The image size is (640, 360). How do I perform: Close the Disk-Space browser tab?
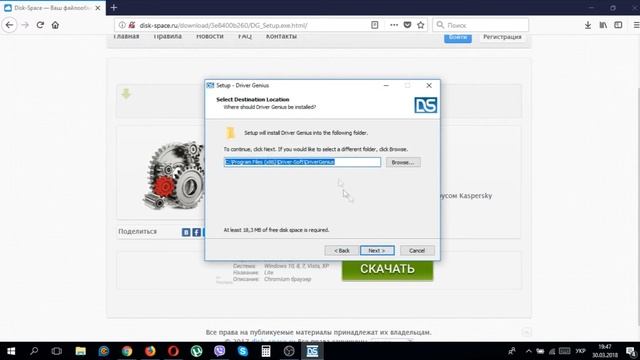tap(98, 8)
